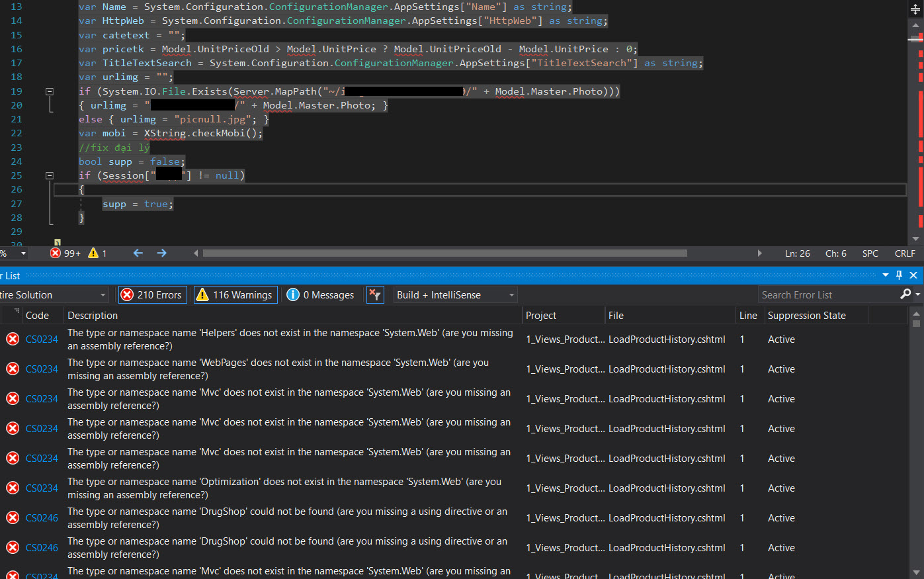Open second CS0246 'DrugShop' error code link
924x579 pixels.
tap(42, 548)
